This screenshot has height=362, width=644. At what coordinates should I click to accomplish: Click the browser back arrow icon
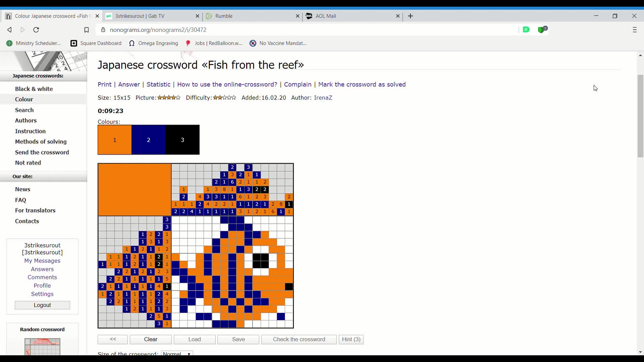(x=9, y=30)
